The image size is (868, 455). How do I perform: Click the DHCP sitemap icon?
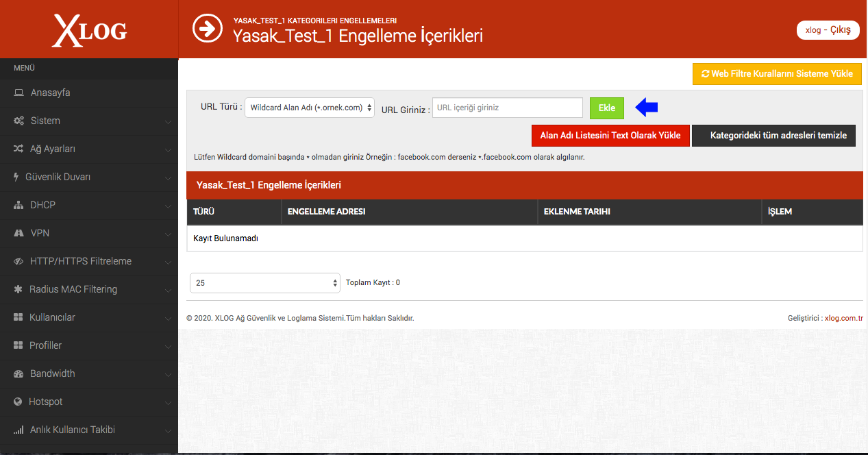(19, 205)
